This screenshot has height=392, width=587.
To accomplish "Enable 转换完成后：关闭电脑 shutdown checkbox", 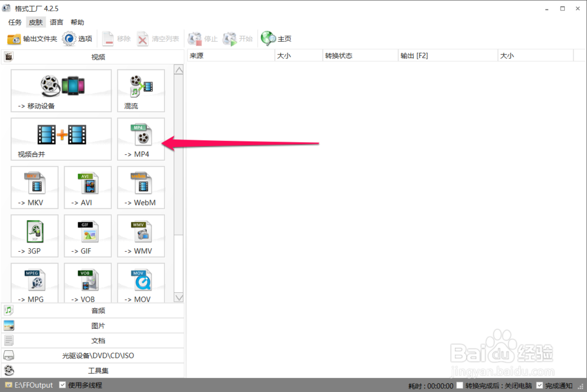I will [460, 386].
